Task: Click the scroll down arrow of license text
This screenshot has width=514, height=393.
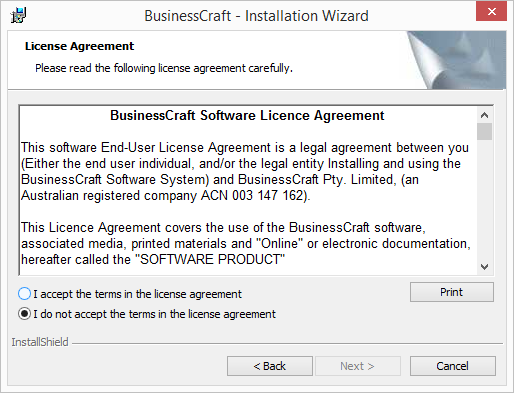Action: pyautogui.click(x=484, y=267)
